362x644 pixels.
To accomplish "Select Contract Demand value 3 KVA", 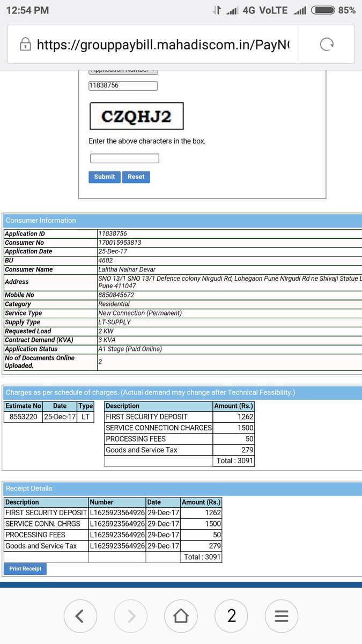I will pyautogui.click(x=107, y=340).
